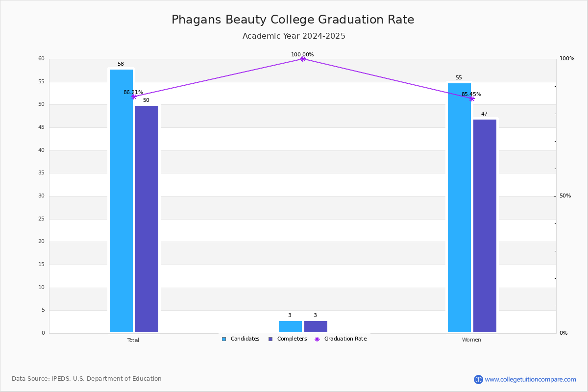The height and width of the screenshot is (392, 588).
Task: Click the 86.21% graduation rate marker
Action: (x=134, y=97)
